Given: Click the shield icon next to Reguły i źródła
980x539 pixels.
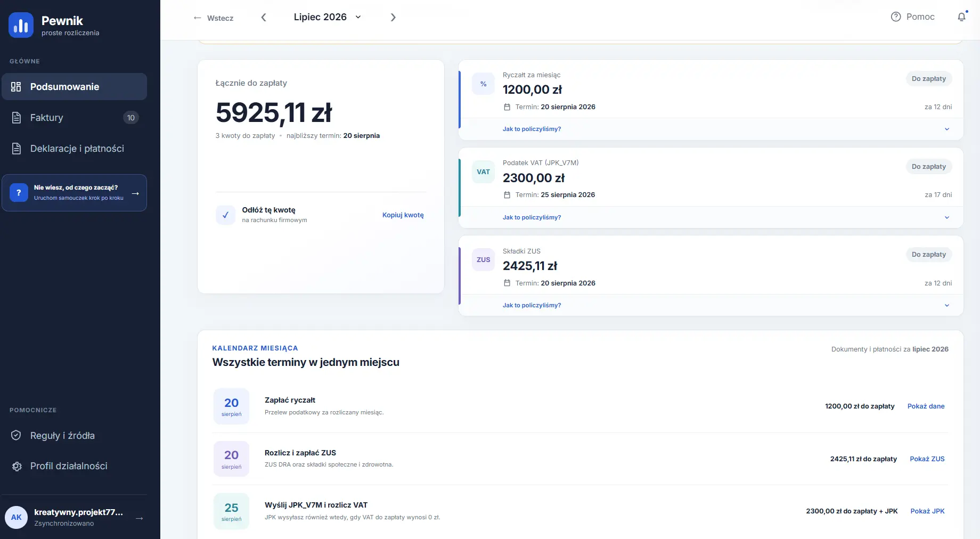Looking at the screenshot, I should coord(16,435).
